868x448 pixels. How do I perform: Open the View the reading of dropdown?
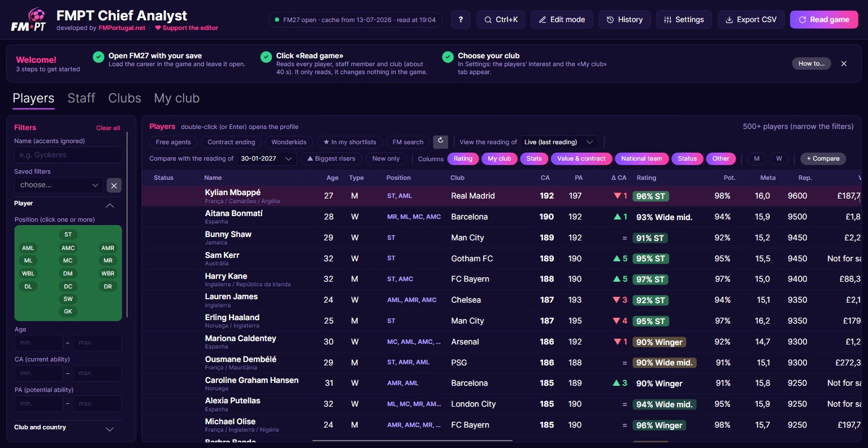pyautogui.click(x=558, y=142)
